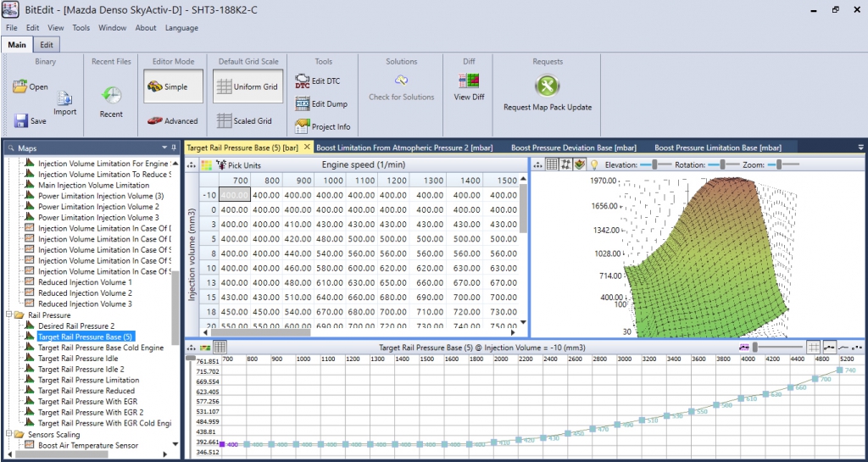The height and width of the screenshot is (462, 868).
Task: Adjust the Elevation slider
Action: pos(655,164)
